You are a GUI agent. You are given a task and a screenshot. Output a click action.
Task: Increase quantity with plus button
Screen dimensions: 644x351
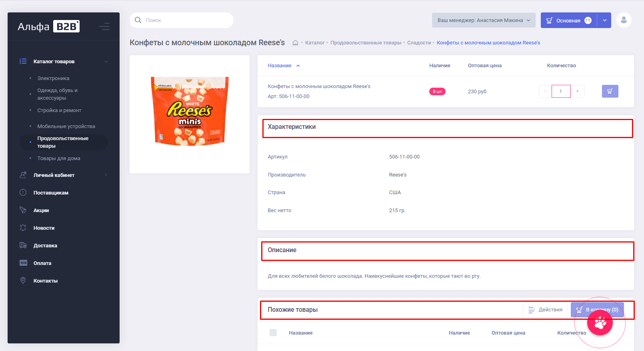[x=577, y=91]
